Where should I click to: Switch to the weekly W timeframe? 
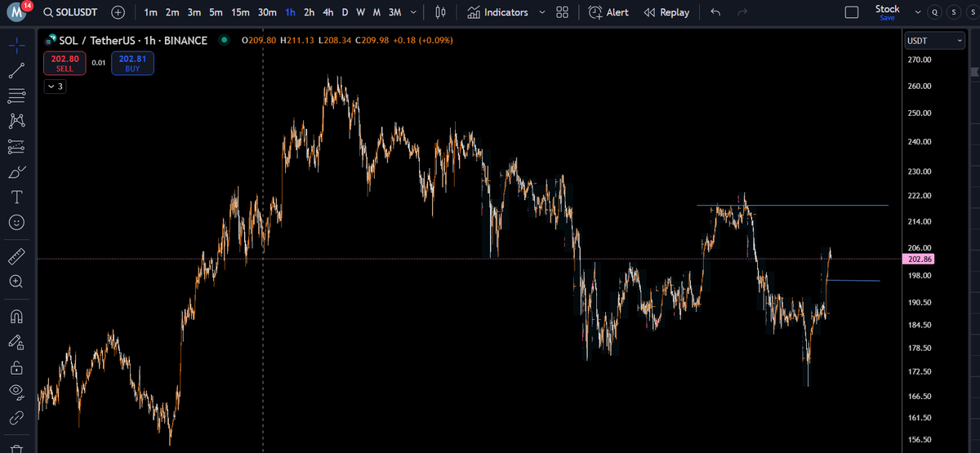[x=360, y=13]
